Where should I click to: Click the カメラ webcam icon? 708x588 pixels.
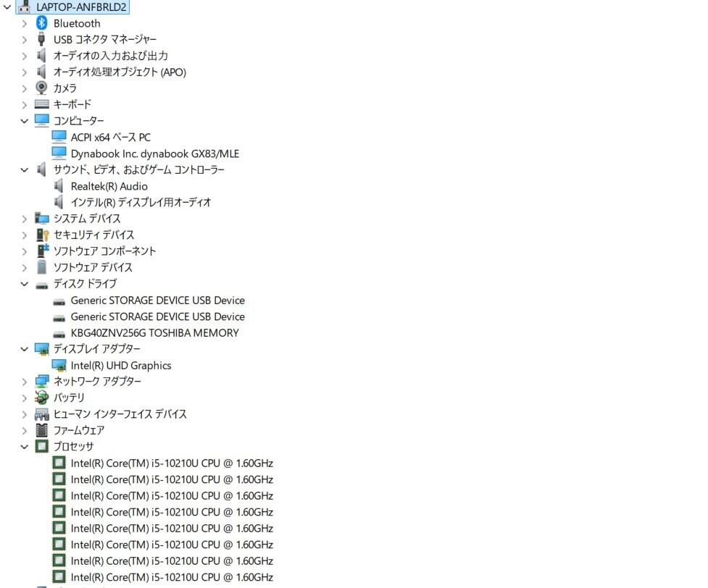pyautogui.click(x=41, y=88)
